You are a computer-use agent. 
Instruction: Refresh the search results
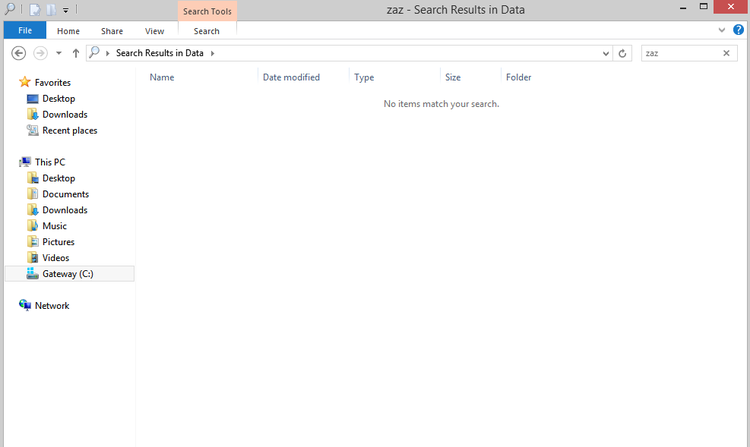(622, 54)
